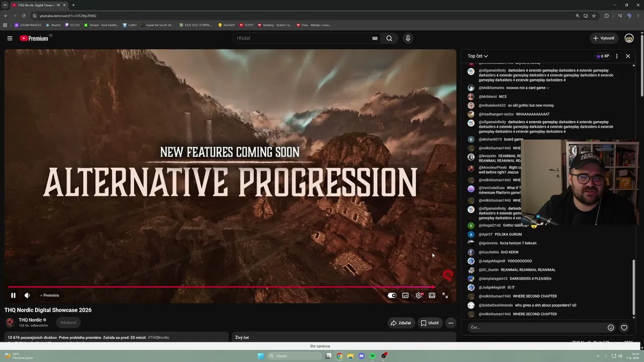Click the video title THQ Nordic Digital Showcase 2026
This screenshot has width=644, height=362.
[48, 310]
